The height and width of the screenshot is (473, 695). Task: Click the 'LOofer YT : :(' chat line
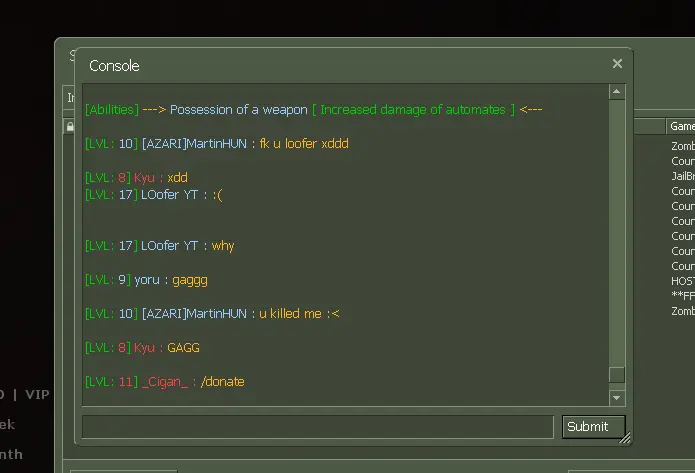[x=153, y=195]
